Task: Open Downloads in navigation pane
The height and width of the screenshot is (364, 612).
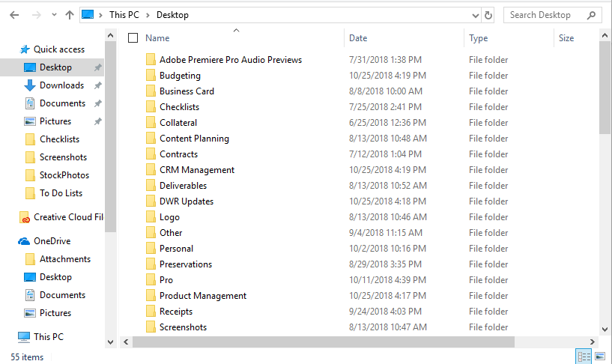Action: [61, 85]
